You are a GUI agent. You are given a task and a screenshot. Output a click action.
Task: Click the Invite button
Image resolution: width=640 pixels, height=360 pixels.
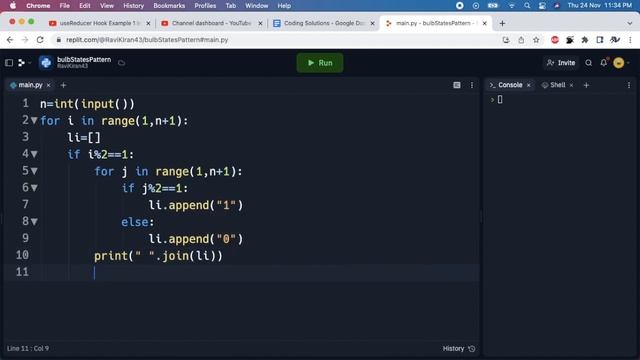click(561, 63)
